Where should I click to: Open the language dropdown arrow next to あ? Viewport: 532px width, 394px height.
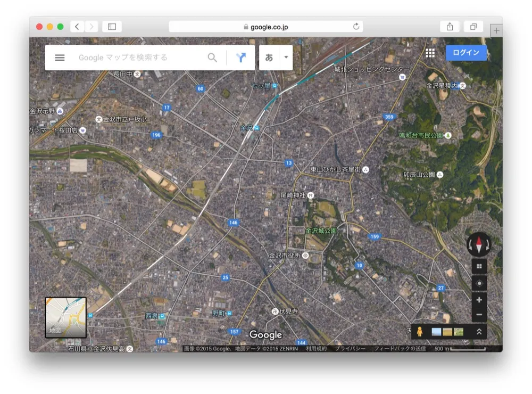coord(285,58)
